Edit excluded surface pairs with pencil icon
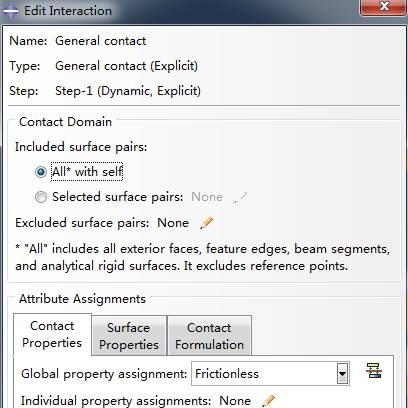Image resolution: width=408 pixels, height=408 pixels. (x=206, y=223)
